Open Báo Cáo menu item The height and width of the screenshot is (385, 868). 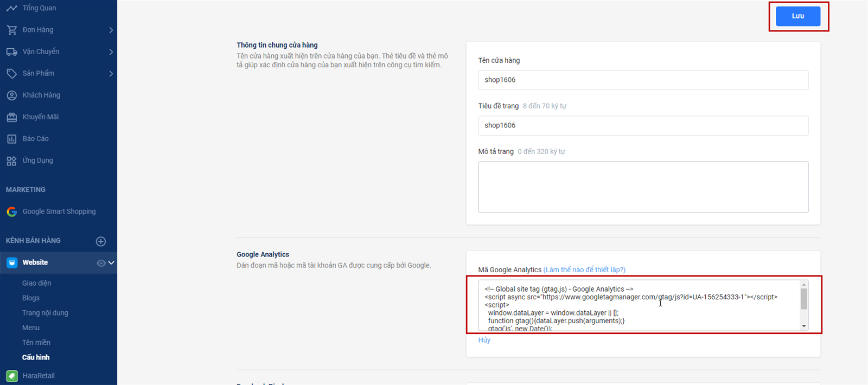(x=36, y=139)
